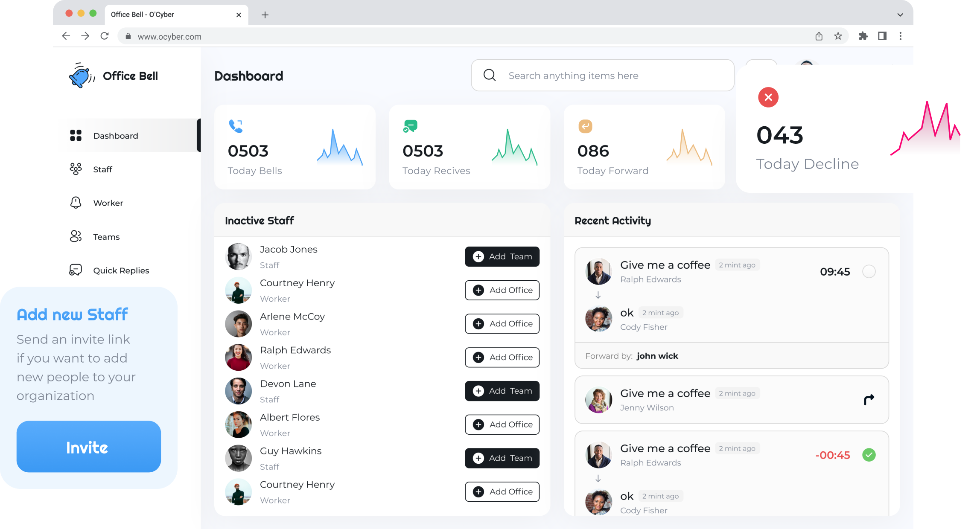Open Teams from the sidebar
Screen dimensions: 980x529
click(106, 237)
